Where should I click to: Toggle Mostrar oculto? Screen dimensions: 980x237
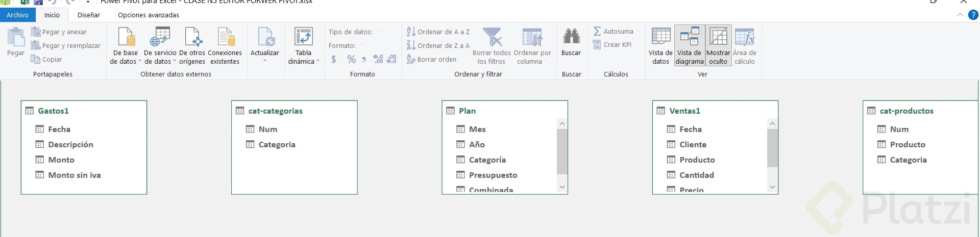click(x=718, y=46)
